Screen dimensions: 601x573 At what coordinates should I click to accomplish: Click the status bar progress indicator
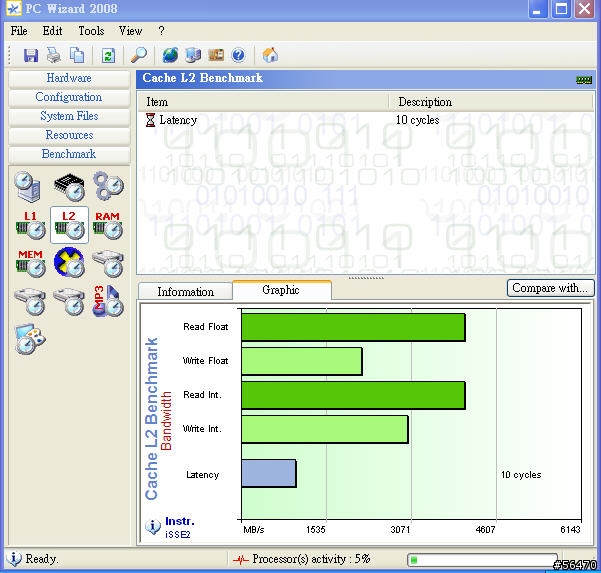[x=482, y=560]
